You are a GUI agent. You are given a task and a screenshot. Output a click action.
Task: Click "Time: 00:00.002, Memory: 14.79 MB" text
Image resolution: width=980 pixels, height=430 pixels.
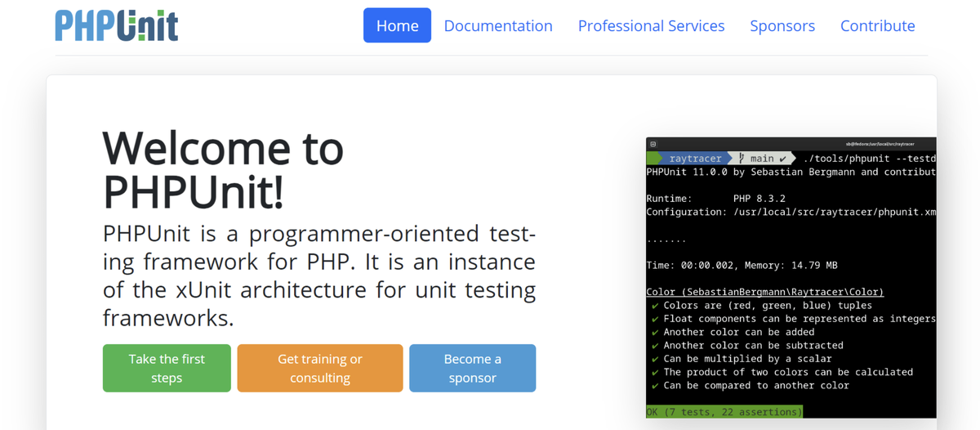pos(742,265)
